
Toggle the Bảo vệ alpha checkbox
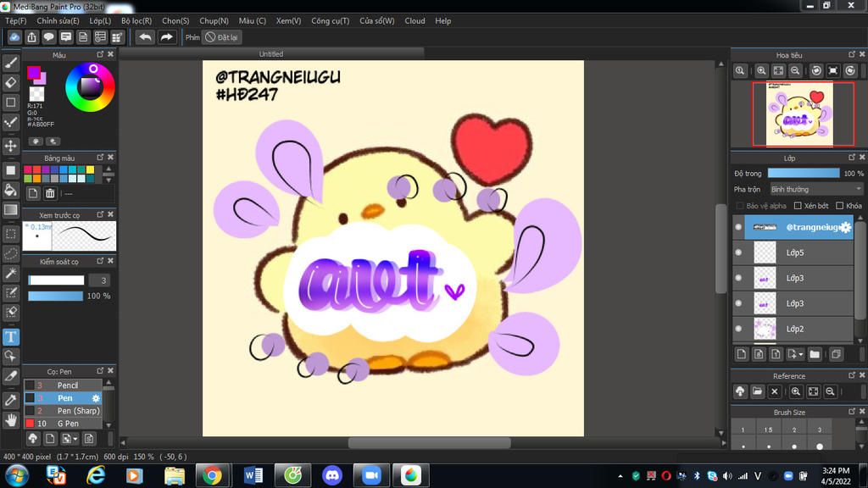coord(739,206)
